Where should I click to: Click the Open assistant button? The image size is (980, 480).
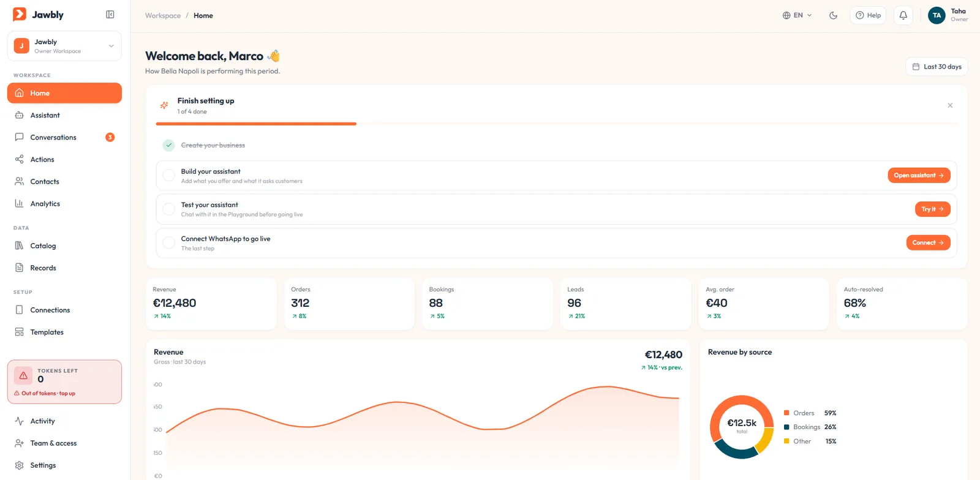click(919, 175)
